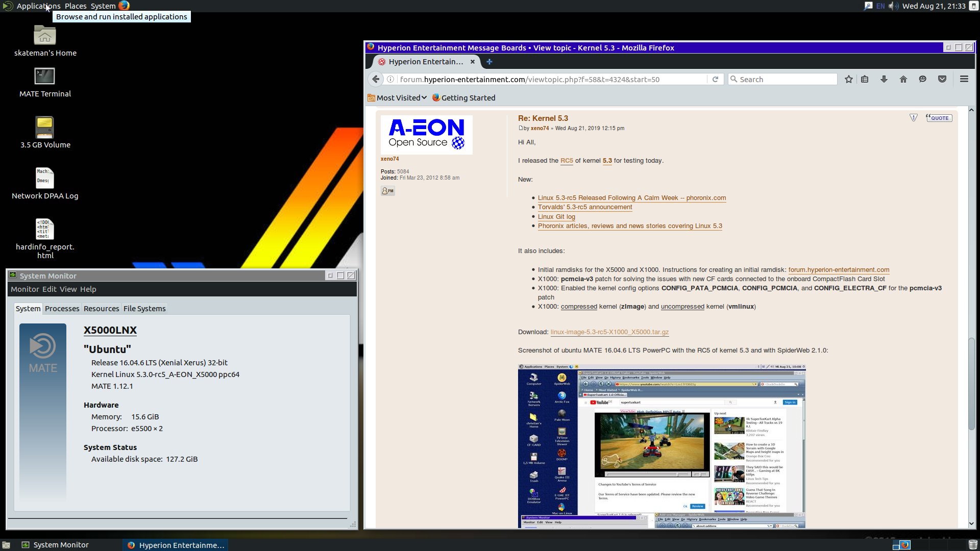Click the Firefox Search box

point(783,79)
